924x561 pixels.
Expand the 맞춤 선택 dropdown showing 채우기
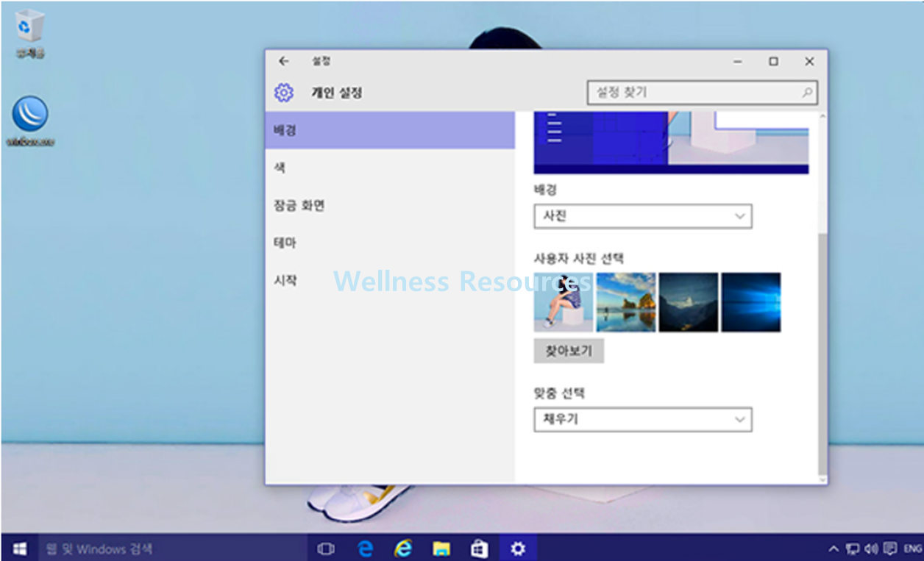point(643,420)
